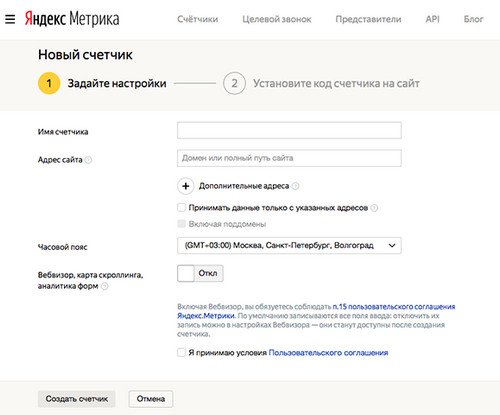Click step 1 yellow circle Задайте настройки
The image size is (500, 415).
[x=49, y=83]
